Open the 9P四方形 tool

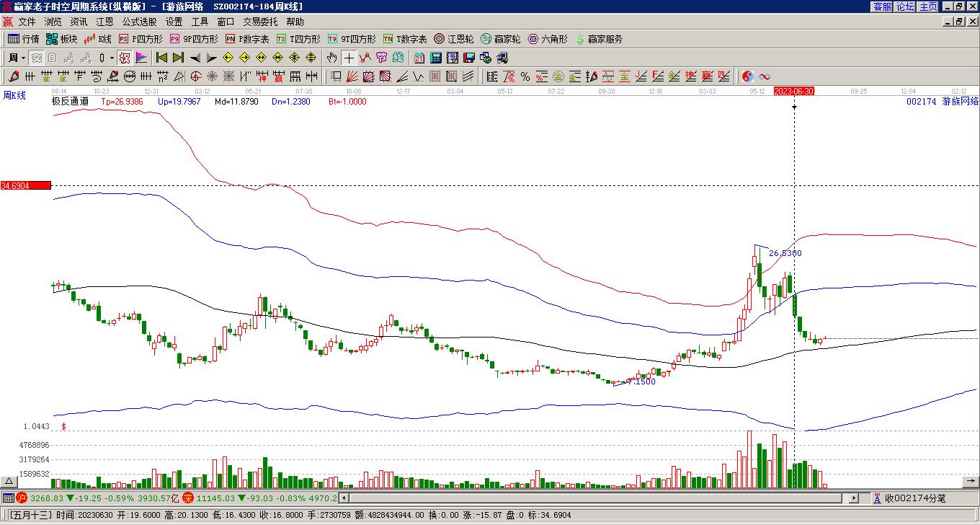point(194,39)
